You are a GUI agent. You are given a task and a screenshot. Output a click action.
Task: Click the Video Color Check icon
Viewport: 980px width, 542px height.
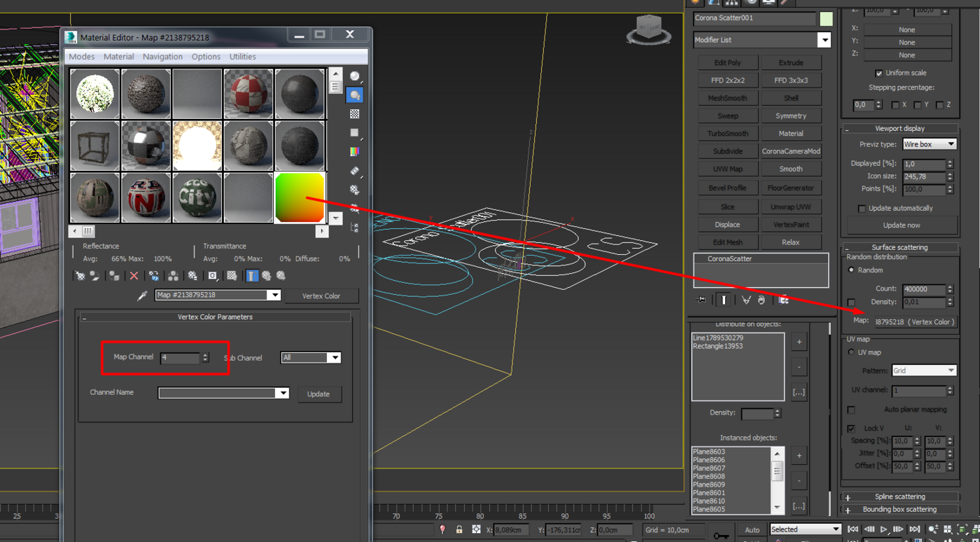[x=355, y=152]
